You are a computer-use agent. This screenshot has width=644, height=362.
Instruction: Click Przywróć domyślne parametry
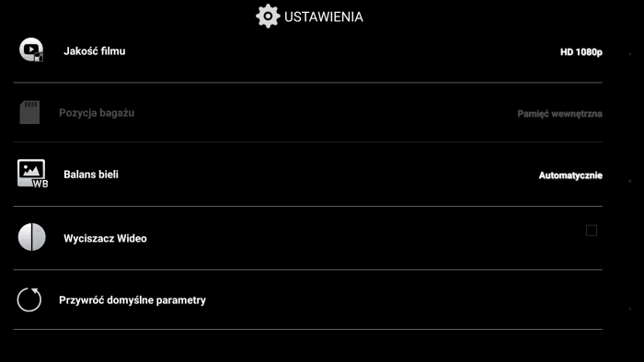(132, 300)
